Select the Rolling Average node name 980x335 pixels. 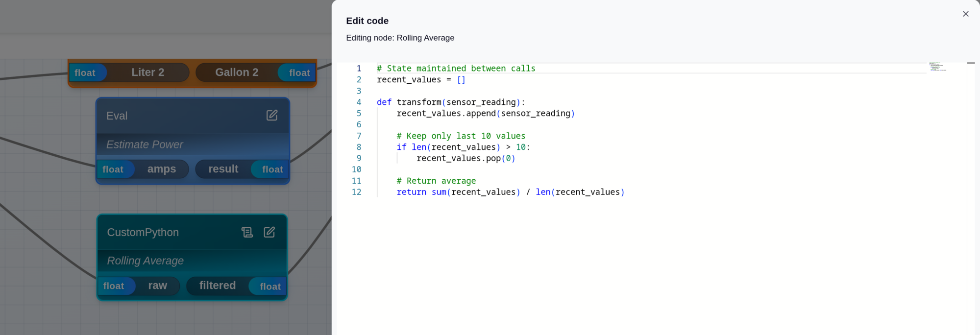point(146,261)
